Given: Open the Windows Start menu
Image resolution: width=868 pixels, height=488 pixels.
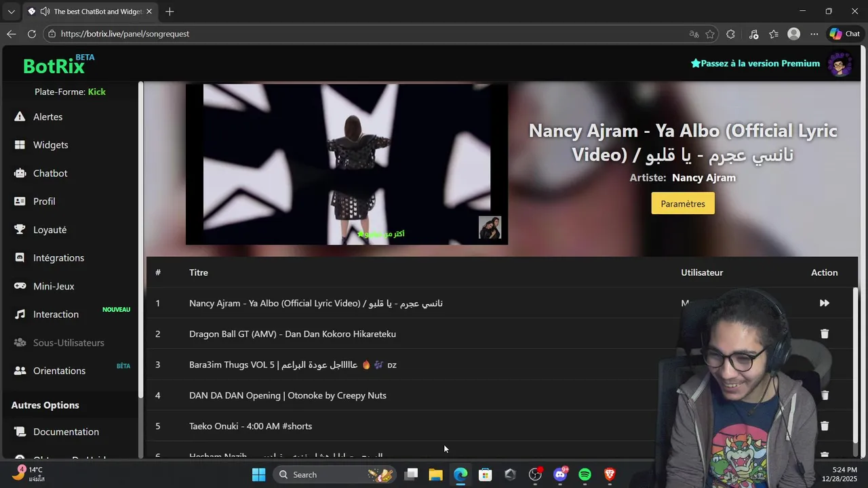Looking at the screenshot, I should [259, 474].
